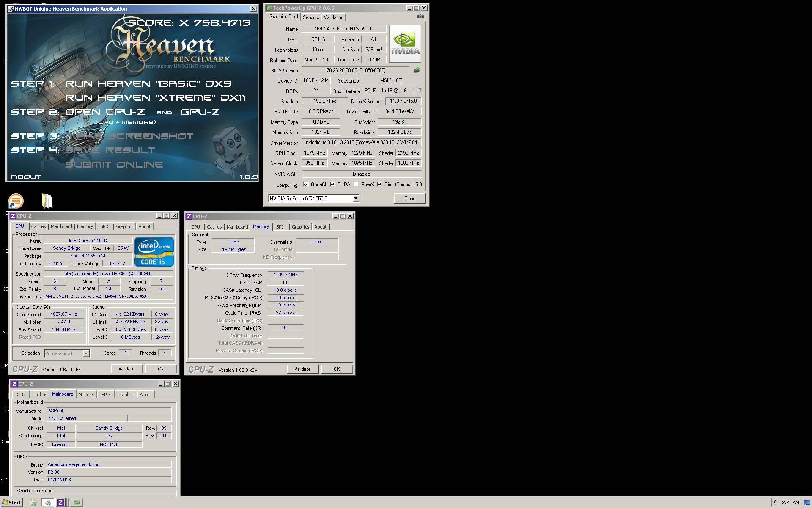Toggle the DirectCompute 5.0 checkbox
The height and width of the screenshot is (508, 812).
click(x=379, y=185)
